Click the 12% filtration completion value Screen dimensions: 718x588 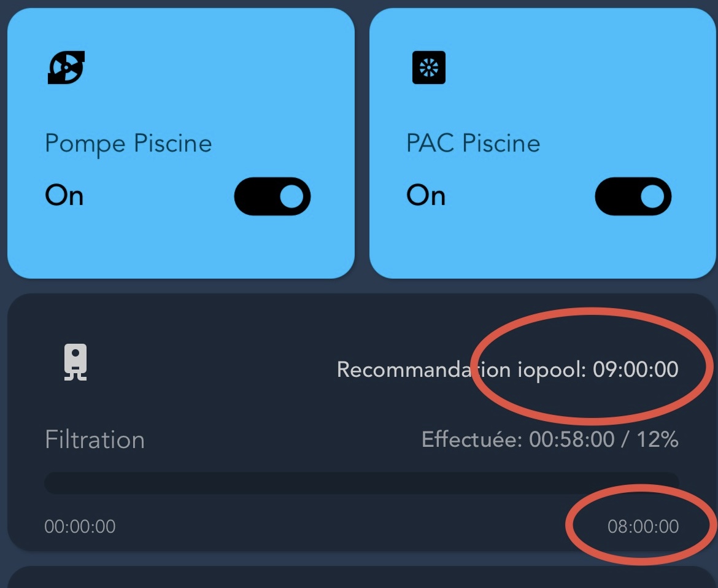tap(658, 439)
